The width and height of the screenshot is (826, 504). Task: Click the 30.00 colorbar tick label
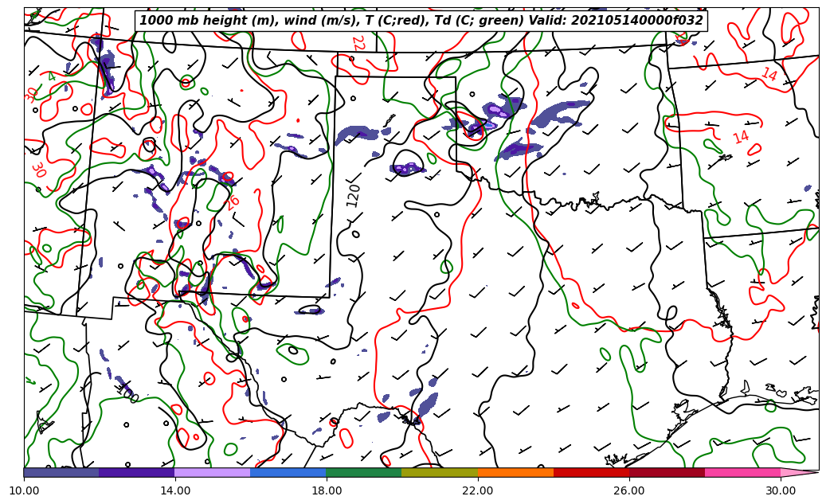[x=781, y=490]
